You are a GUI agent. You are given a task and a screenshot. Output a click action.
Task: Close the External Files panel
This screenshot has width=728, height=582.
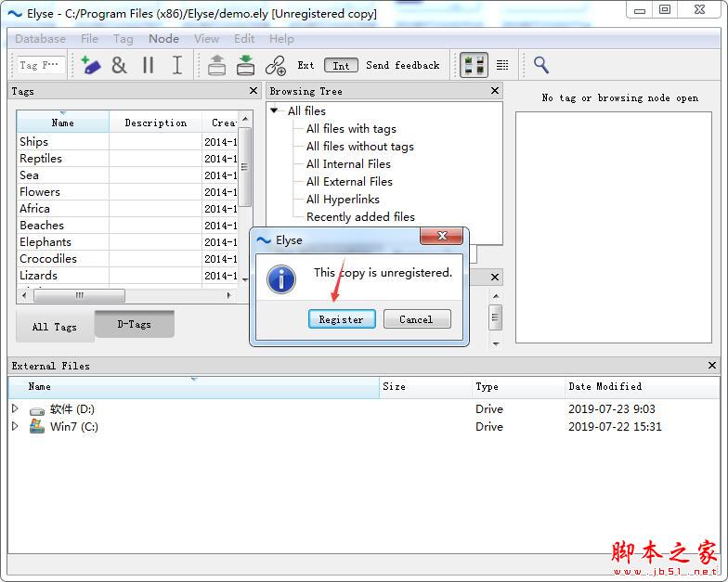pyautogui.click(x=712, y=366)
